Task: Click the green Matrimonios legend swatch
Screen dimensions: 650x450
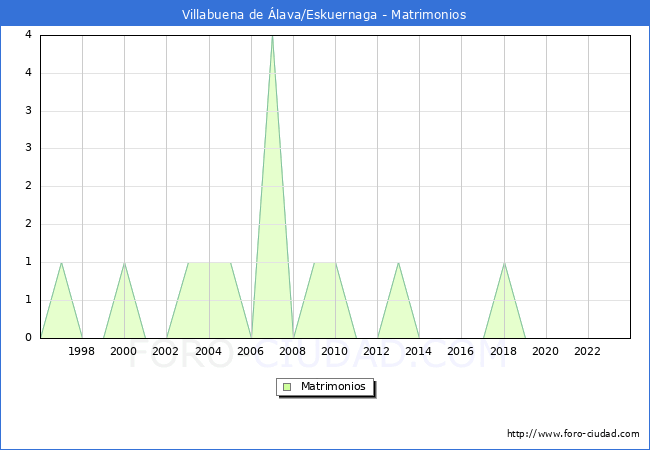Action: coord(287,387)
